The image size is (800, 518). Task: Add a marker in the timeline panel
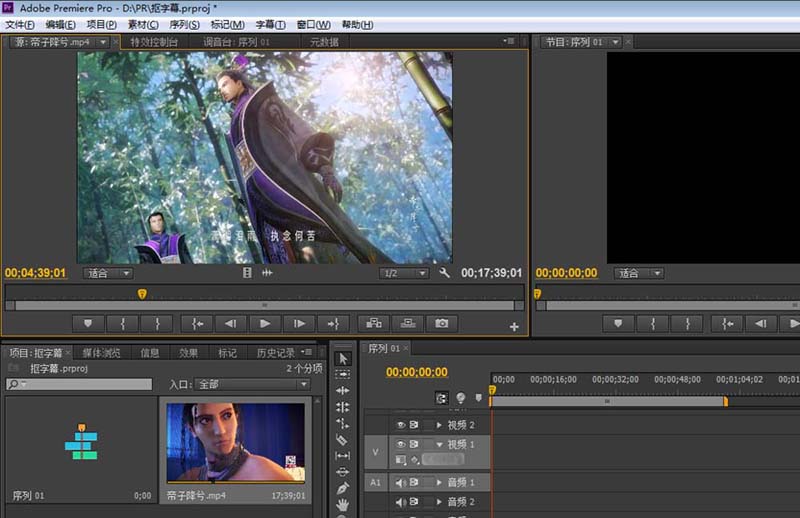[x=479, y=398]
